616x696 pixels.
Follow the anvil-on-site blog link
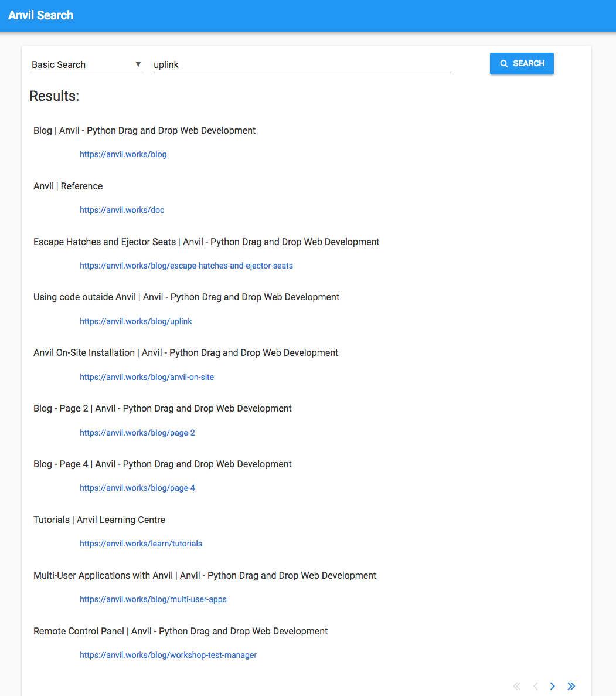tap(147, 377)
